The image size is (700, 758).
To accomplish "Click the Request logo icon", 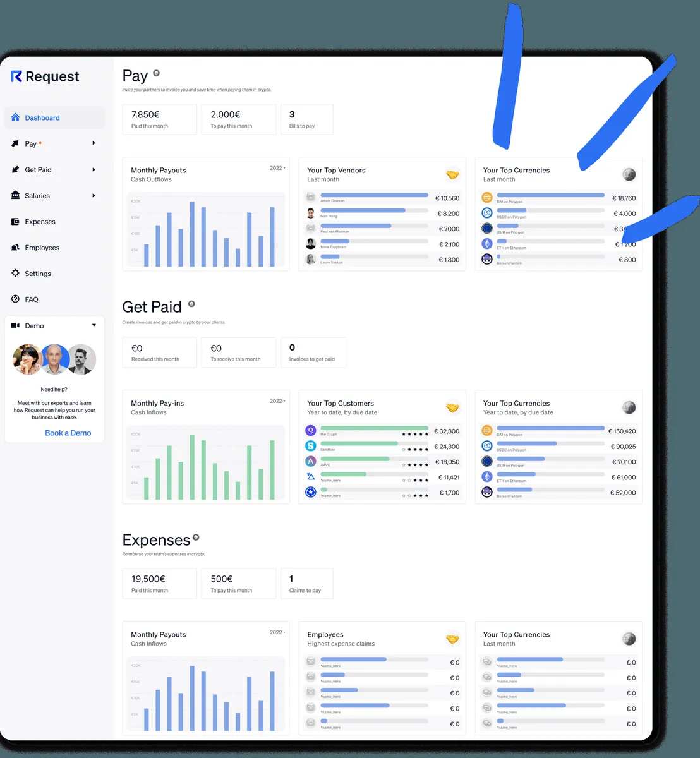I will point(16,76).
